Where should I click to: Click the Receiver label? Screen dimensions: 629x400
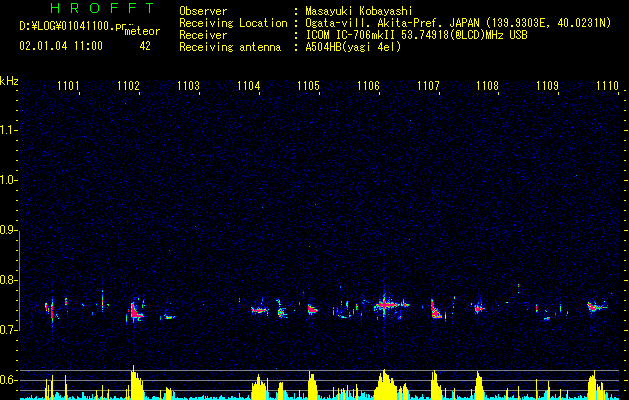coord(203,35)
